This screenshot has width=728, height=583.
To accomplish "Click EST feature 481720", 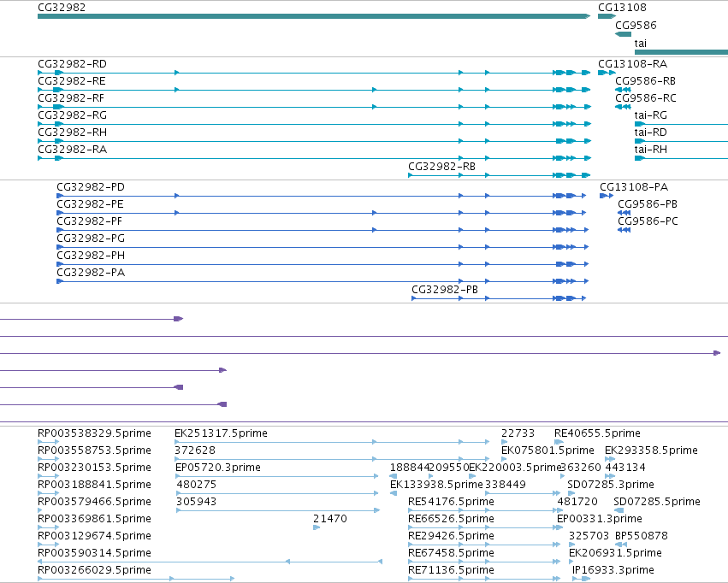I will 577,503.
